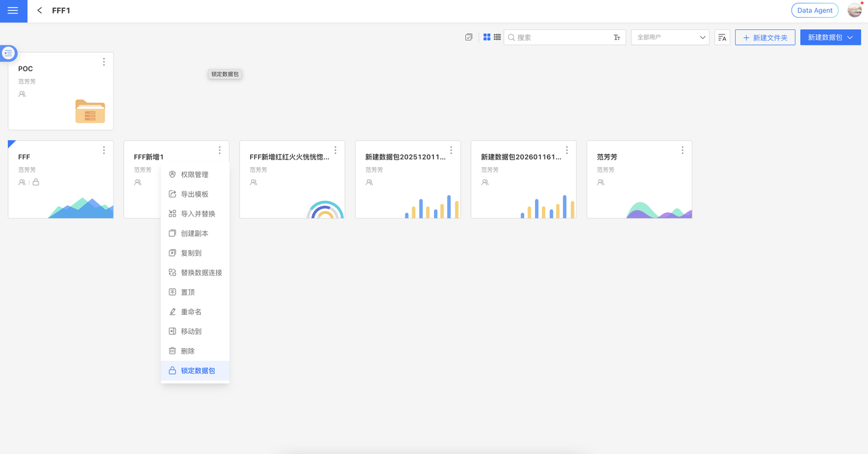The height and width of the screenshot is (454, 868).
Task: Switch to grid card view
Action: (x=487, y=37)
